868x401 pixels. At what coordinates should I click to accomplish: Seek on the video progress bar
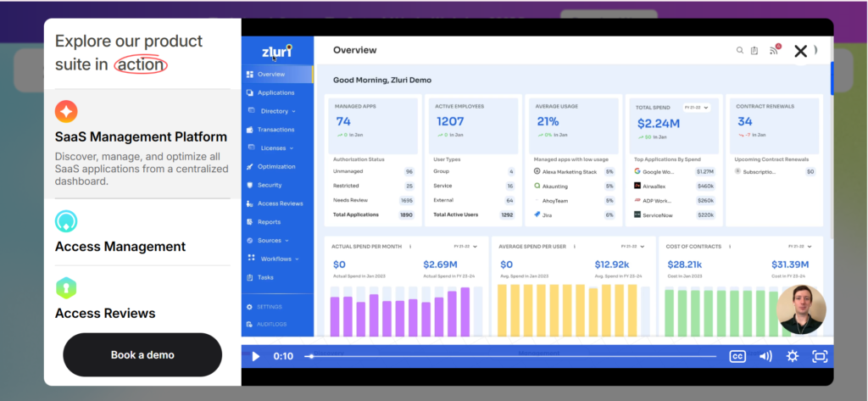[x=509, y=357]
